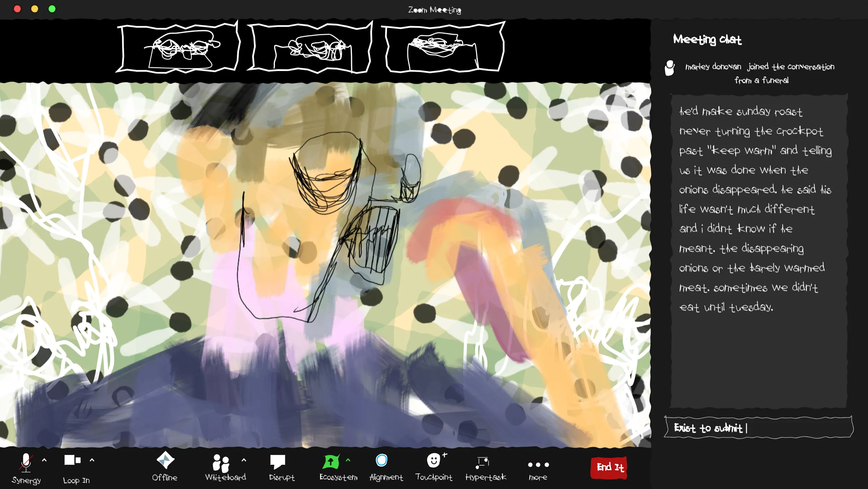Click the Hypertask icon

pyautogui.click(x=482, y=463)
